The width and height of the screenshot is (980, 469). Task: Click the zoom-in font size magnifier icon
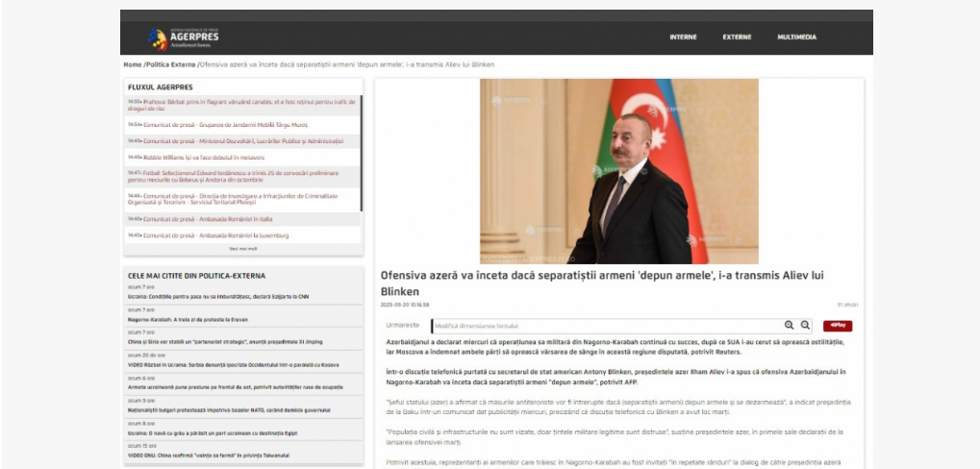pyautogui.click(x=790, y=326)
